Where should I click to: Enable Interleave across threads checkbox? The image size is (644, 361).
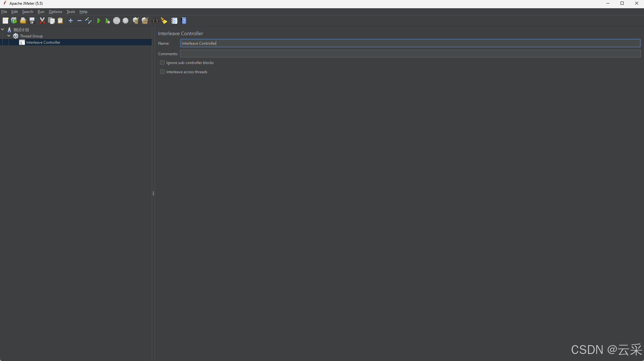pyautogui.click(x=162, y=72)
